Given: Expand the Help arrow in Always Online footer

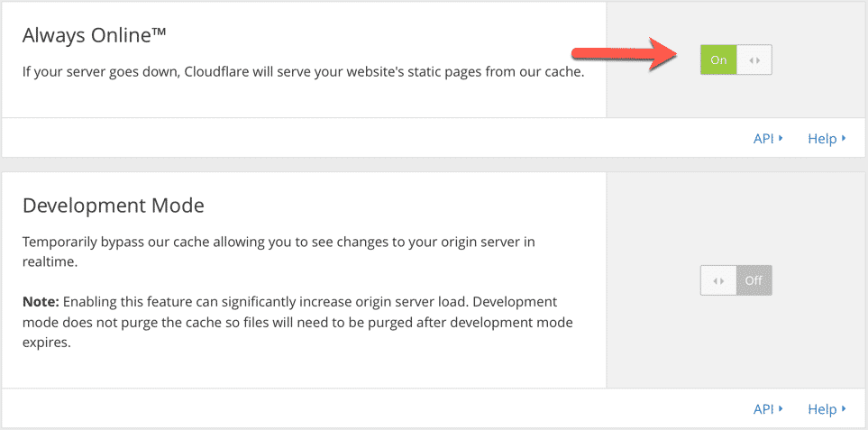Looking at the screenshot, I should [844, 139].
